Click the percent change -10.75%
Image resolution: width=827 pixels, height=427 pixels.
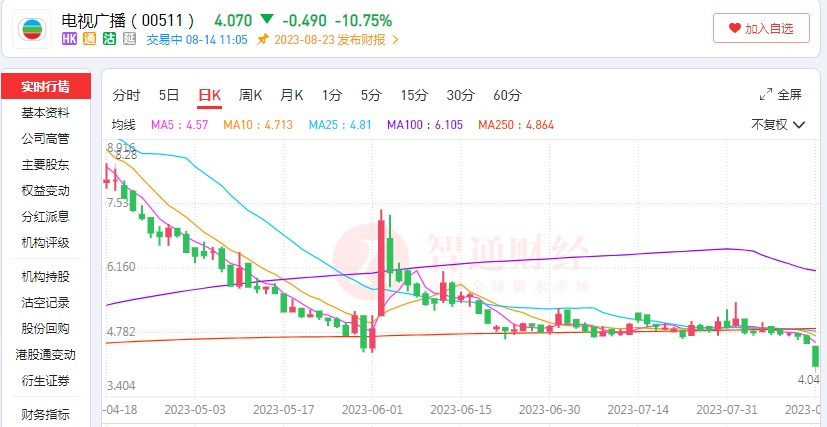pos(363,21)
